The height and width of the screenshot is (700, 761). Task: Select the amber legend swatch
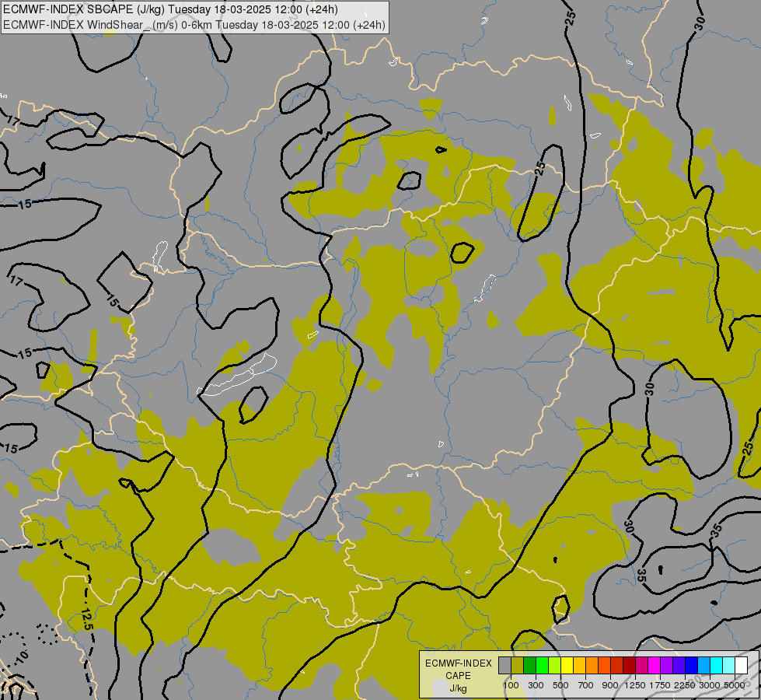579,666
